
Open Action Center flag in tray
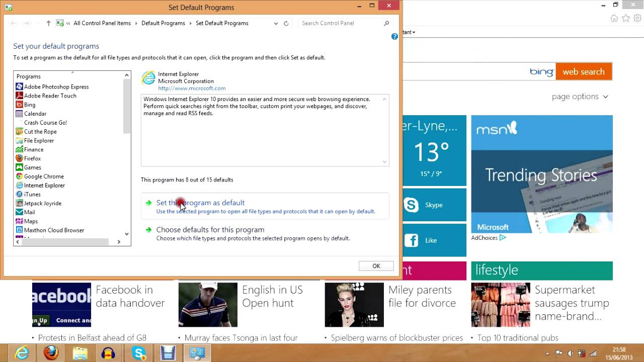click(558, 353)
